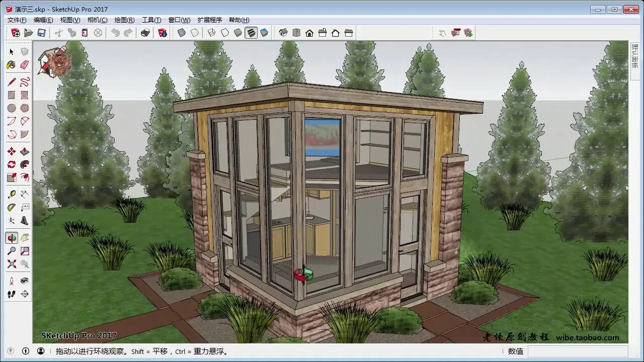Viewport: 644px width, 362px height.
Task: Switch display to Wireframe style
Action: (x=211, y=33)
